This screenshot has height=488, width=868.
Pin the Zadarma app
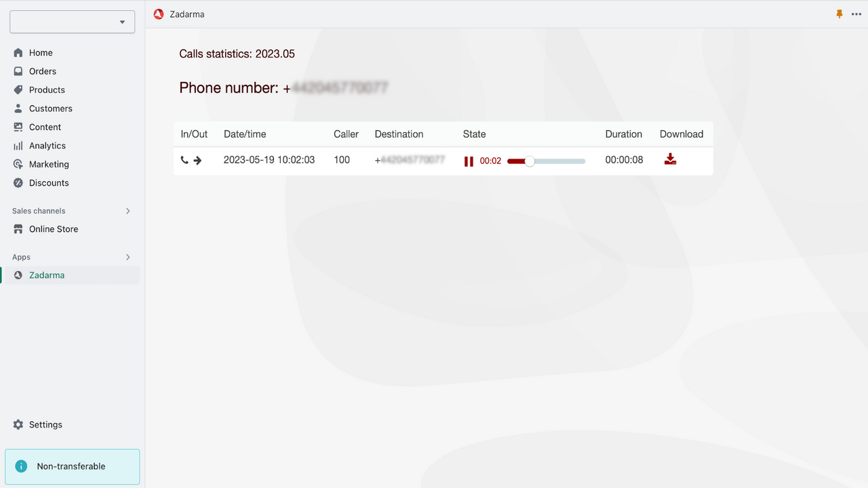840,14
